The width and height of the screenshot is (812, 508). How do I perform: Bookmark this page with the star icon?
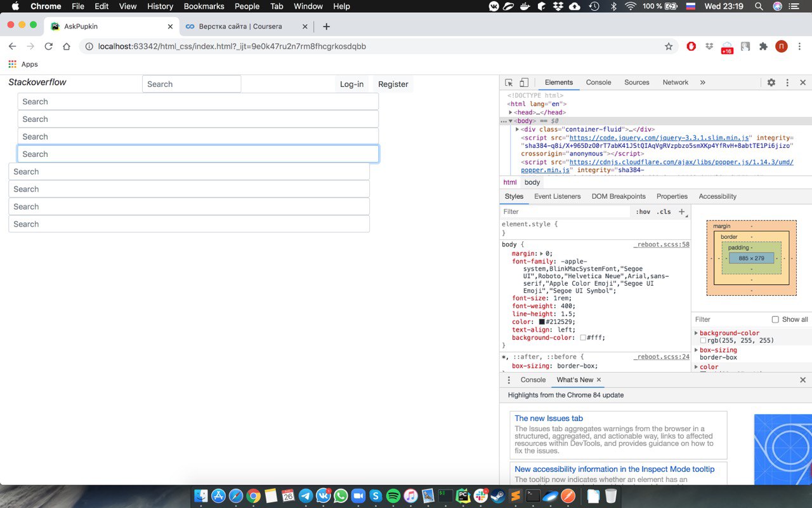pos(668,46)
